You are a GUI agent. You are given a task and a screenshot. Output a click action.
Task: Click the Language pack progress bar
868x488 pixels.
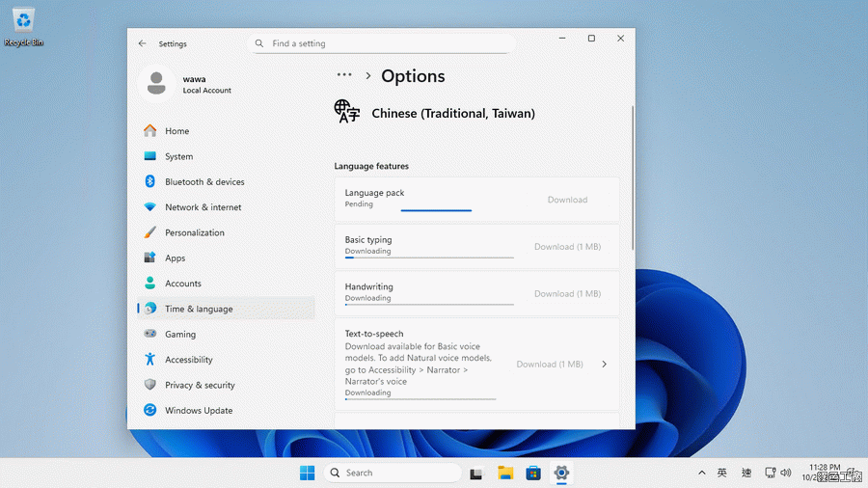(x=436, y=209)
